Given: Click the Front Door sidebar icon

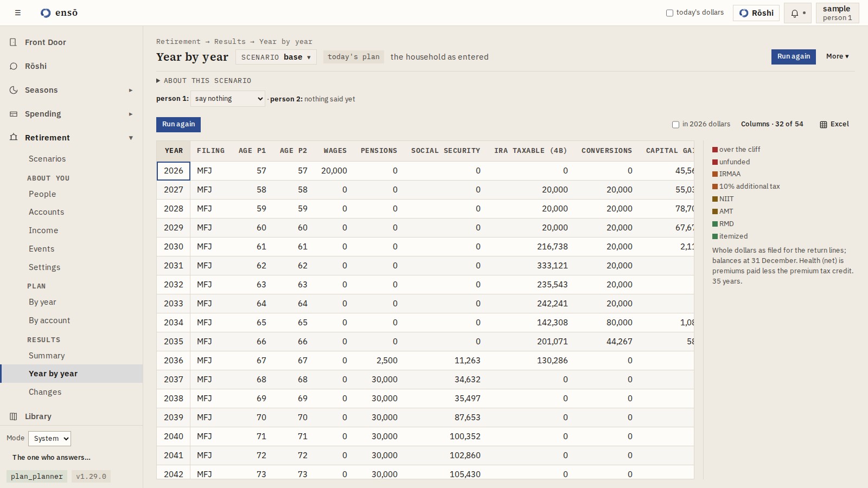Looking at the screenshot, I should click(14, 42).
